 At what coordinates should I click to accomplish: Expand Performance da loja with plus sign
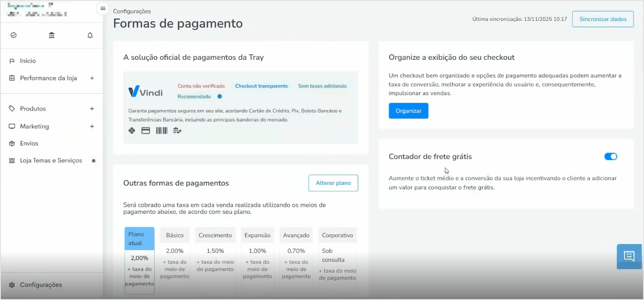click(92, 78)
